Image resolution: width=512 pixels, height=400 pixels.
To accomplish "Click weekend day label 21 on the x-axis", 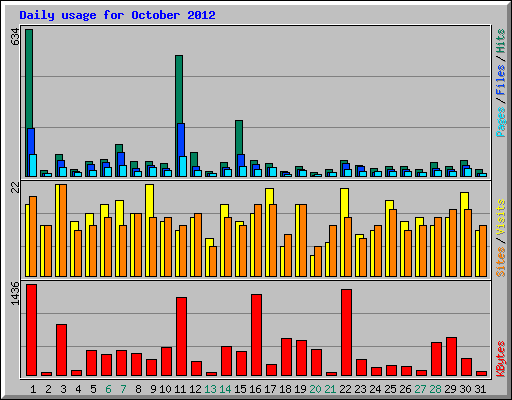I will click(x=330, y=389).
